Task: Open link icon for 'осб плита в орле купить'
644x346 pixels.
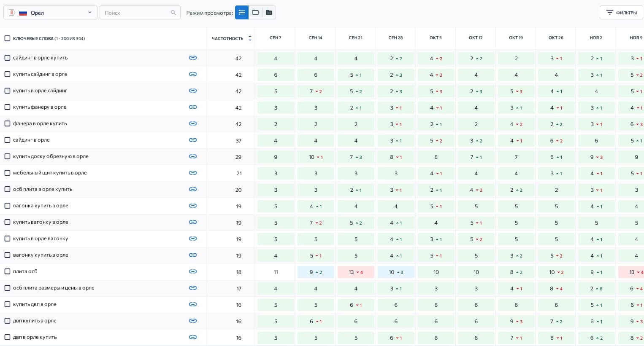Action: point(193,189)
